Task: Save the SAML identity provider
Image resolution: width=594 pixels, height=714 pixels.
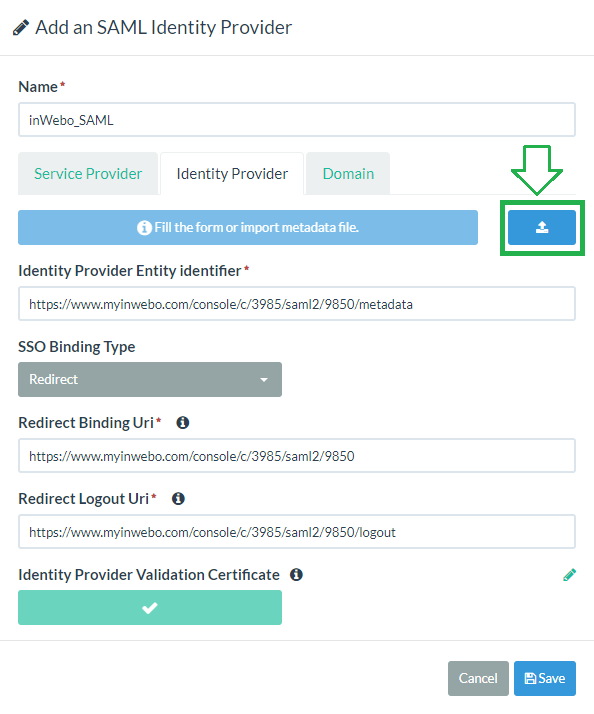Action: 545,678
